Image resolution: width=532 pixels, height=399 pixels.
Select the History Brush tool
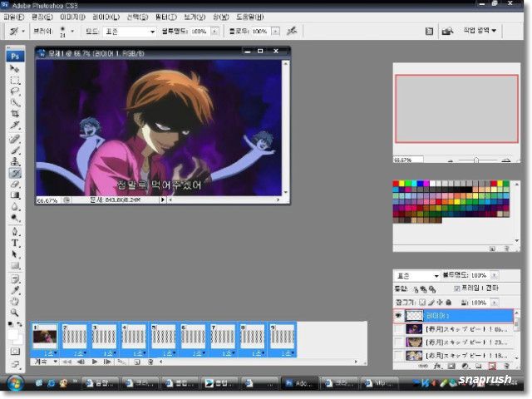click(15, 173)
